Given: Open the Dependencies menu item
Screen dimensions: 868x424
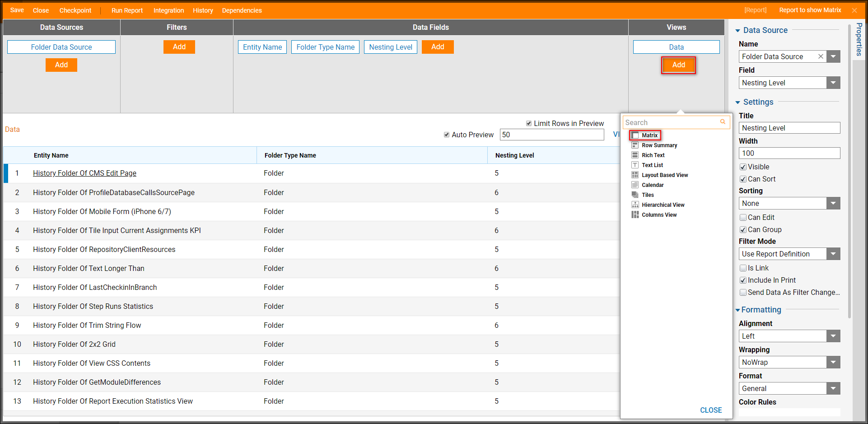Looking at the screenshot, I should point(242,10).
